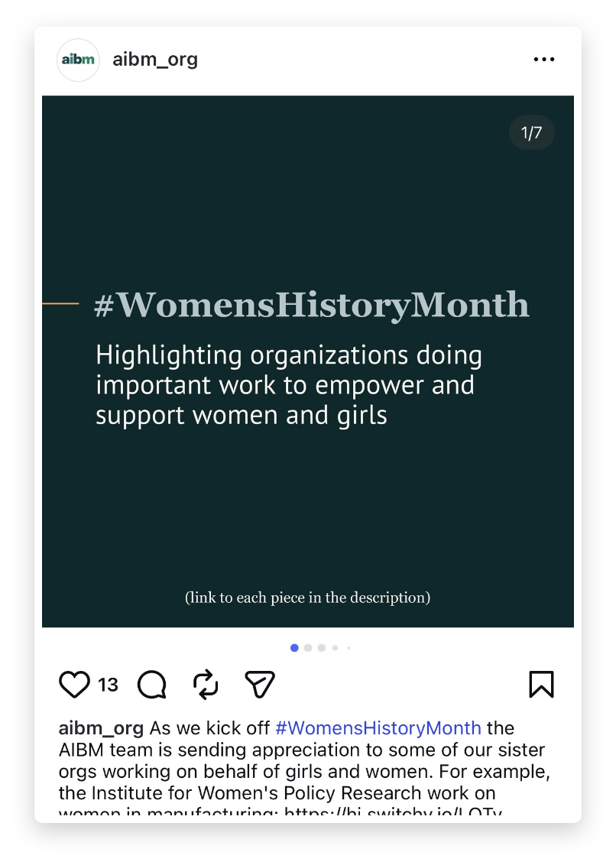Open comments with the speech bubble icon
616x865 pixels.
click(x=152, y=685)
